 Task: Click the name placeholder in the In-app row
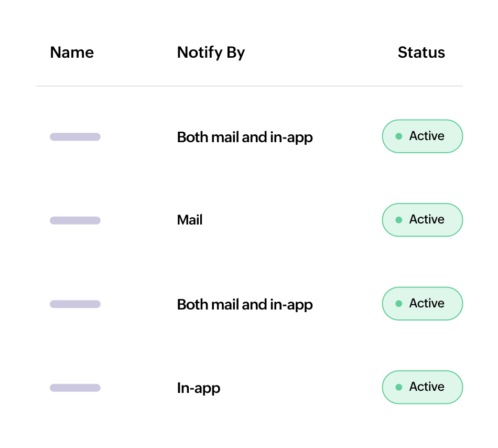click(74, 388)
